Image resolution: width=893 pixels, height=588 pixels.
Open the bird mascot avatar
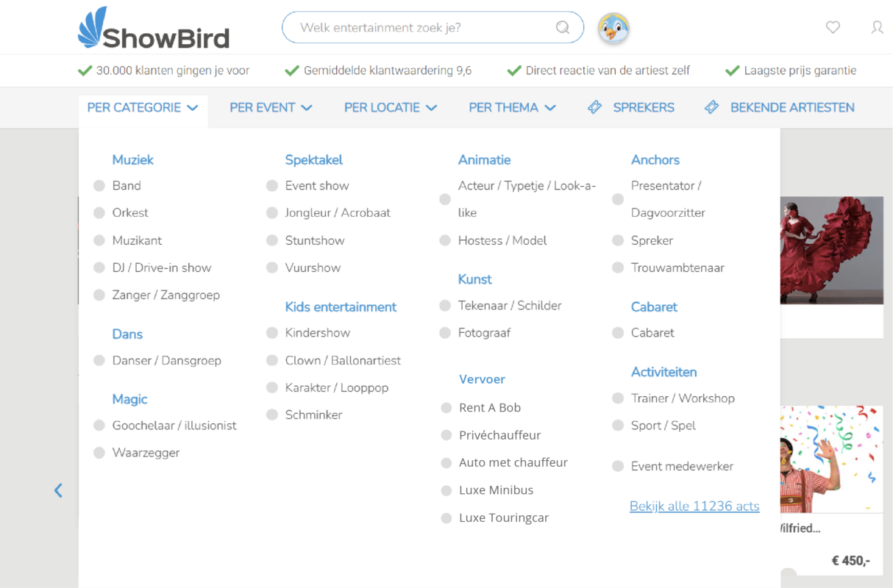(613, 29)
